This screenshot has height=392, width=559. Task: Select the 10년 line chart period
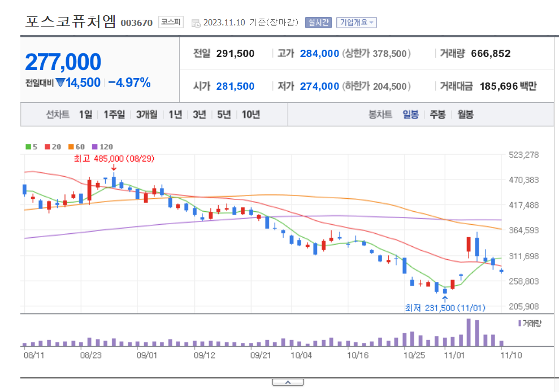click(250, 115)
